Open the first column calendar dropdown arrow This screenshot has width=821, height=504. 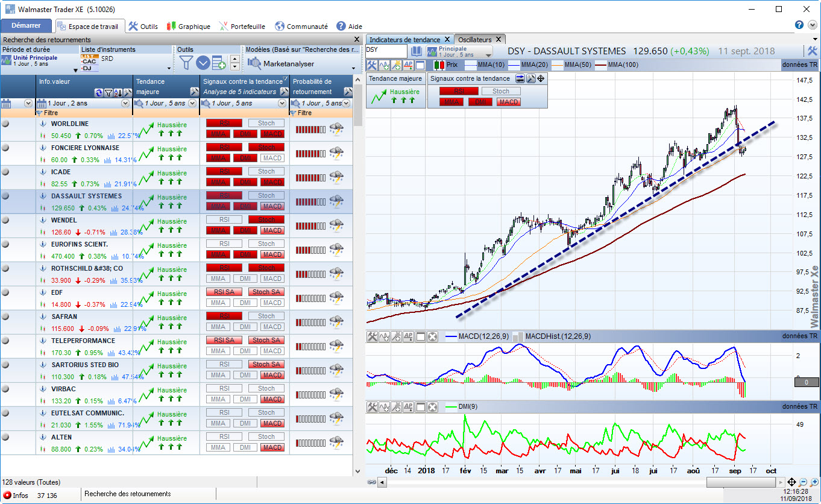[28, 104]
